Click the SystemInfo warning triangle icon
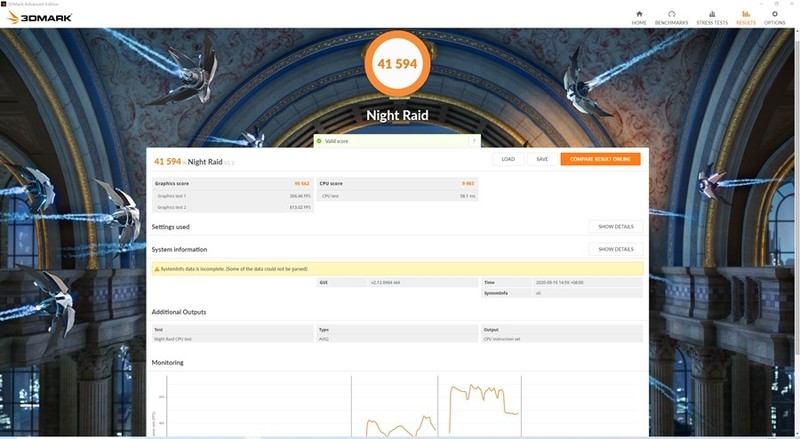The image size is (800, 439). [x=157, y=269]
